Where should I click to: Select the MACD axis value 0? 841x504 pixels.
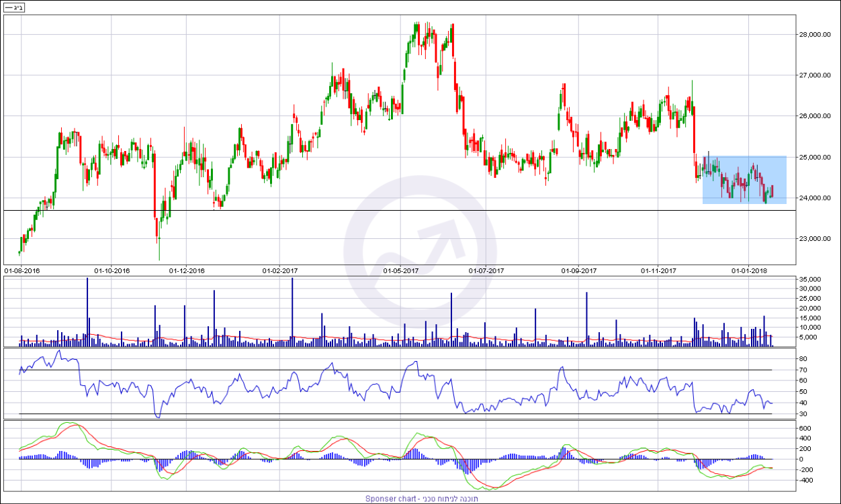[800, 459]
